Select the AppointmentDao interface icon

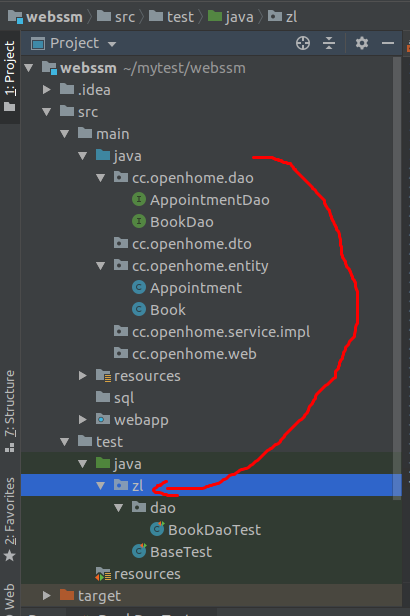coord(139,200)
